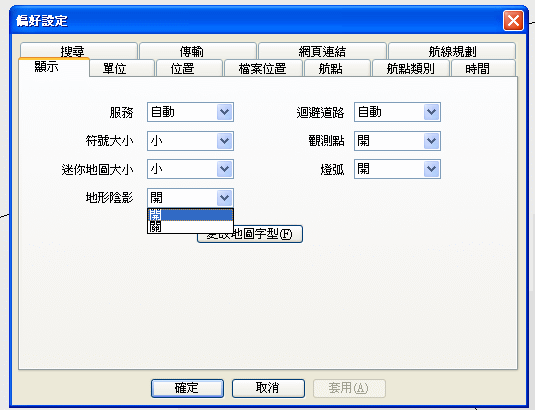The height and width of the screenshot is (410, 535).
Task: Open the 傳輸 tab
Action: (x=198, y=50)
